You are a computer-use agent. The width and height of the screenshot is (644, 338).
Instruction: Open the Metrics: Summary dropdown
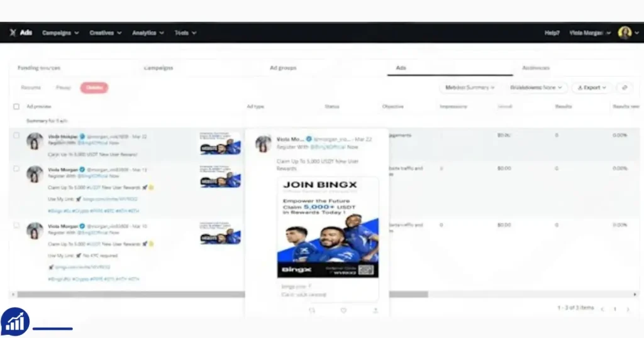pyautogui.click(x=470, y=87)
